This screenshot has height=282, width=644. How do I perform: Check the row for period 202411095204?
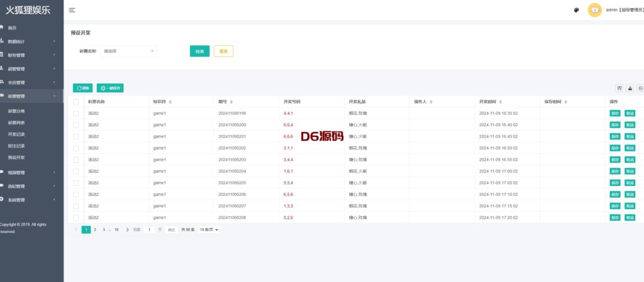click(75, 171)
